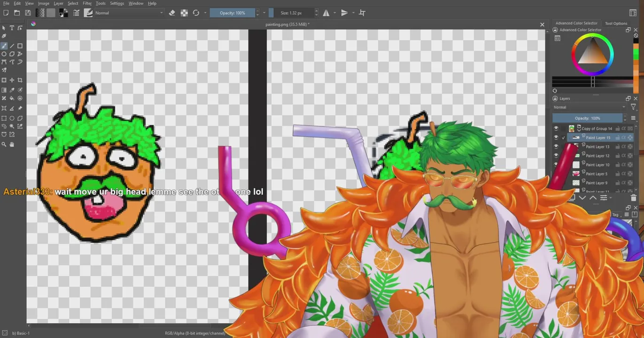The image size is (644, 338).
Task: Select the Elliptical Selection tool
Action: pyautogui.click(x=12, y=118)
